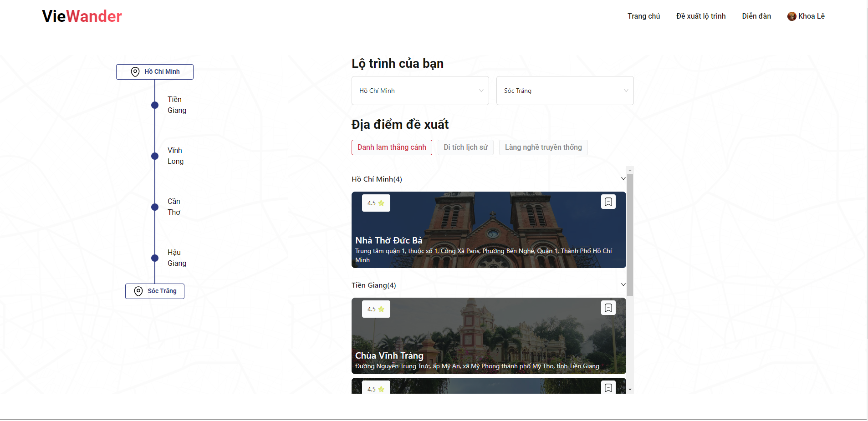
Task: Click the location pin icon beside Sóc Trăng
Action: click(x=138, y=291)
